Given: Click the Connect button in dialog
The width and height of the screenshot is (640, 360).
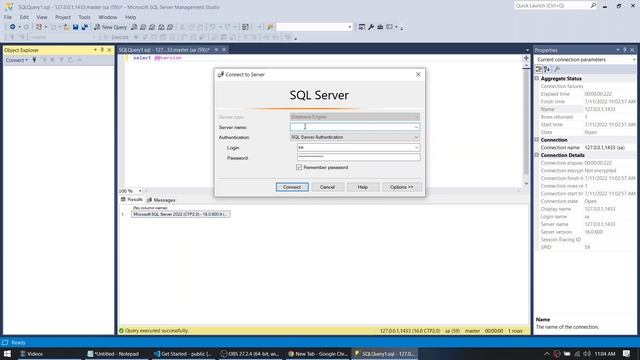Looking at the screenshot, I should pos(292,187).
